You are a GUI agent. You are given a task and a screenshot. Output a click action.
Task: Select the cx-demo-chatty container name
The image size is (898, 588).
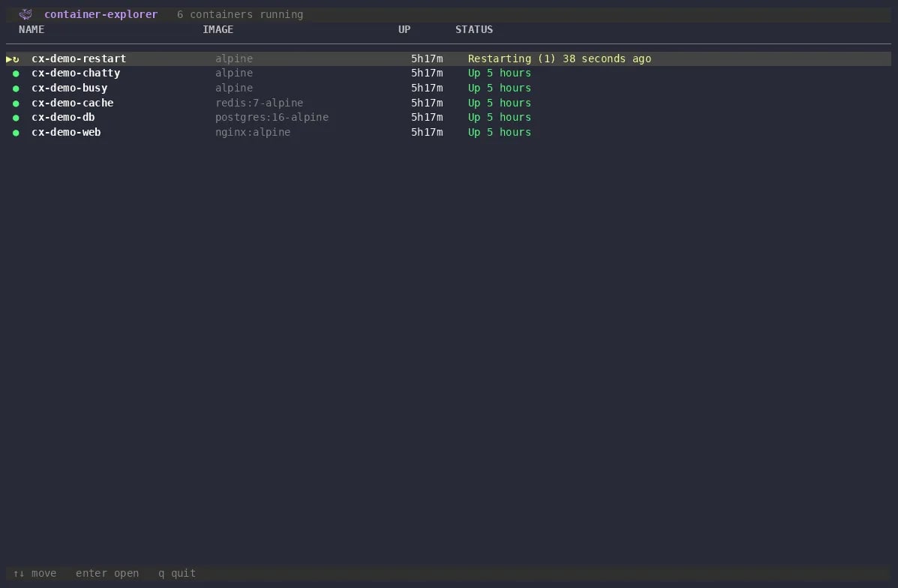(77, 73)
